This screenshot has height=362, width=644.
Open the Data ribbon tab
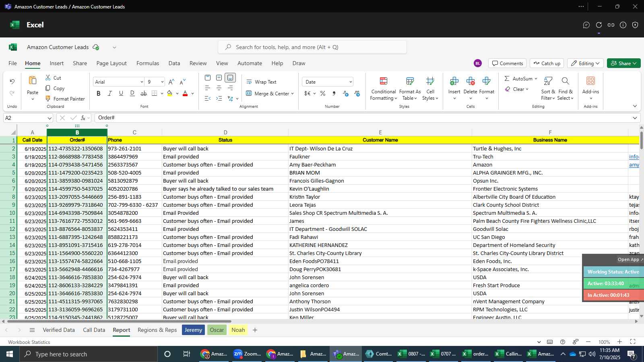coord(174,63)
